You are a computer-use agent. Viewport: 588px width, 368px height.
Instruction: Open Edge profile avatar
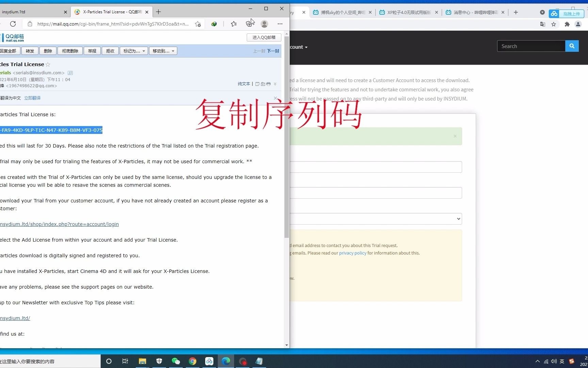(264, 24)
